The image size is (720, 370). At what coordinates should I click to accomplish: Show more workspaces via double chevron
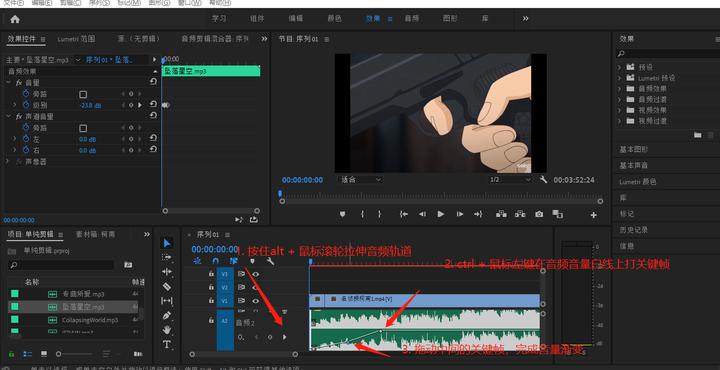tap(525, 18)
